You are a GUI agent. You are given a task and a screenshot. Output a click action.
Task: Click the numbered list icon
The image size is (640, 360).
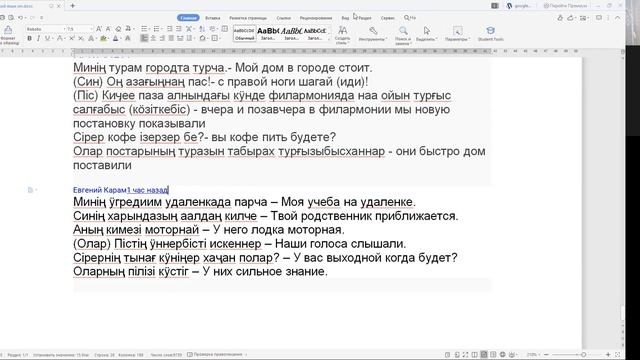(x=156, y=29)
